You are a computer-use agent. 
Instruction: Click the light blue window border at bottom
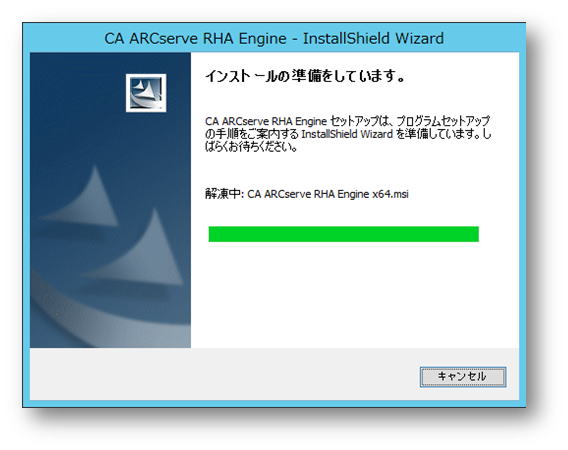click(274, 404)
